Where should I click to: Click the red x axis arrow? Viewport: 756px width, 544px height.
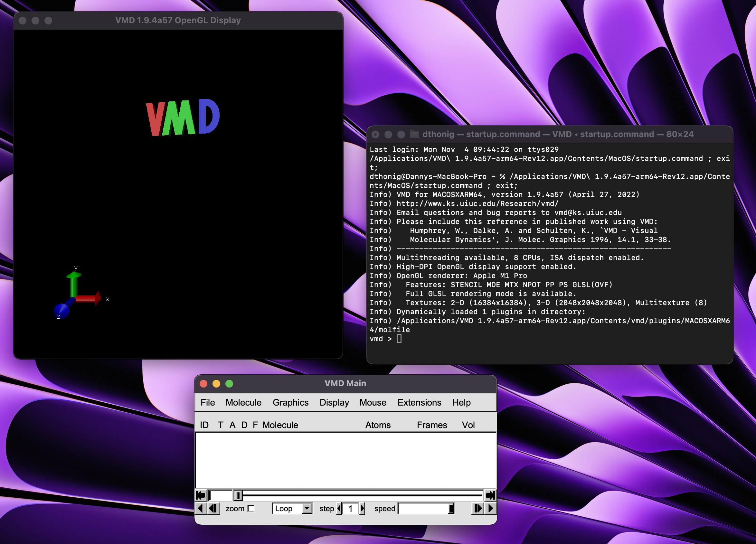pos(88,298)
